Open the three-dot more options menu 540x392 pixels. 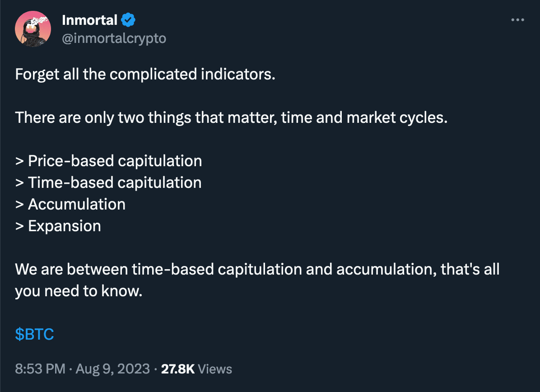(517, 20)
